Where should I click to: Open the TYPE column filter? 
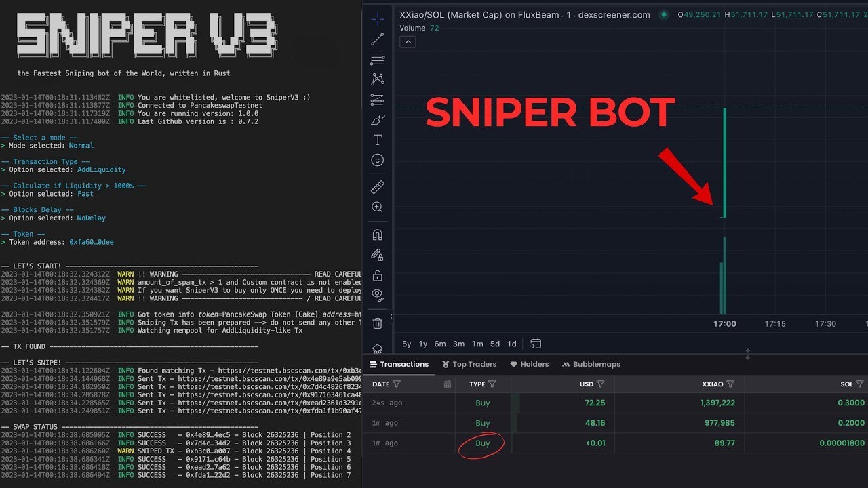coord(492,384)
